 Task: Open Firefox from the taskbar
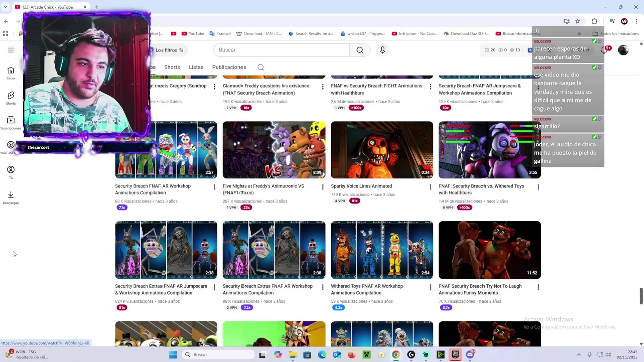pyautogui.click(x=352, y=355)
